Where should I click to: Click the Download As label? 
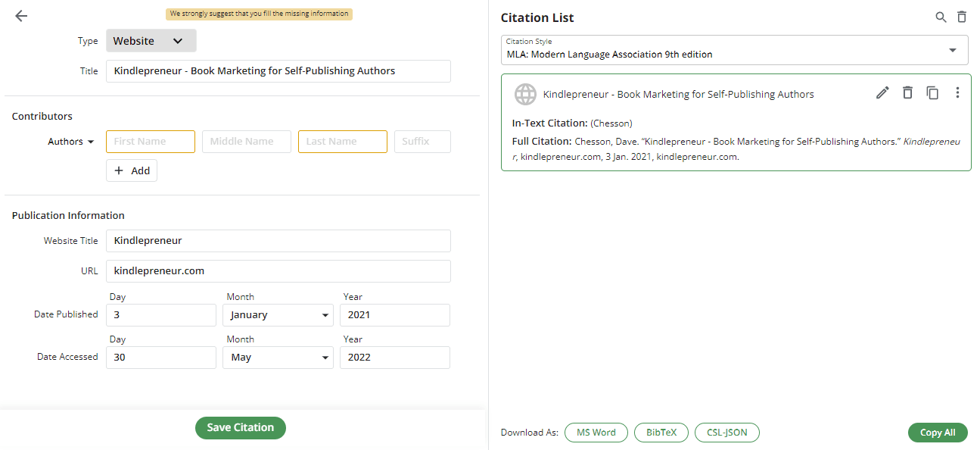(x=530, y=433)
